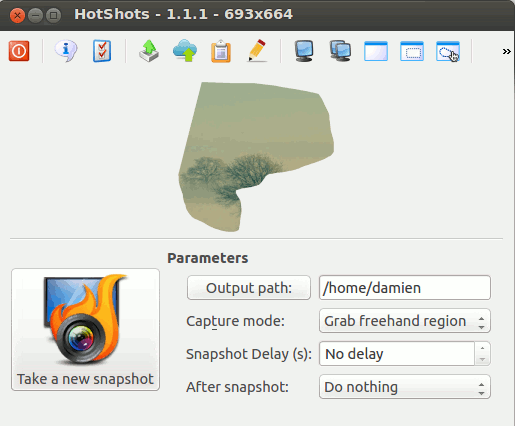Click the red Quit power icon

pos(19,51)
